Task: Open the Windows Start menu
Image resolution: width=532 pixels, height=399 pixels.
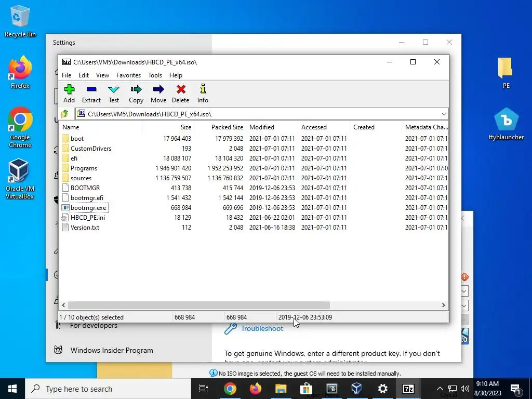Action: click(x=12, y=389)
